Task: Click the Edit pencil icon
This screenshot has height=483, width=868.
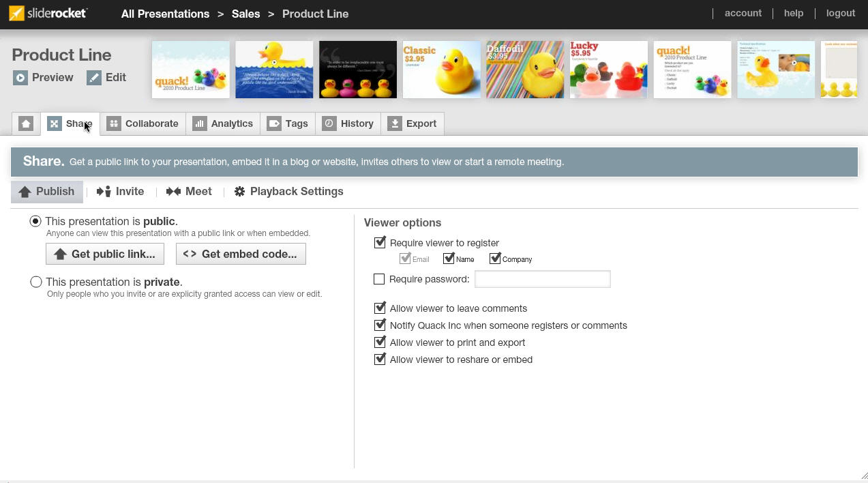Action: click(x=94, y=78)
